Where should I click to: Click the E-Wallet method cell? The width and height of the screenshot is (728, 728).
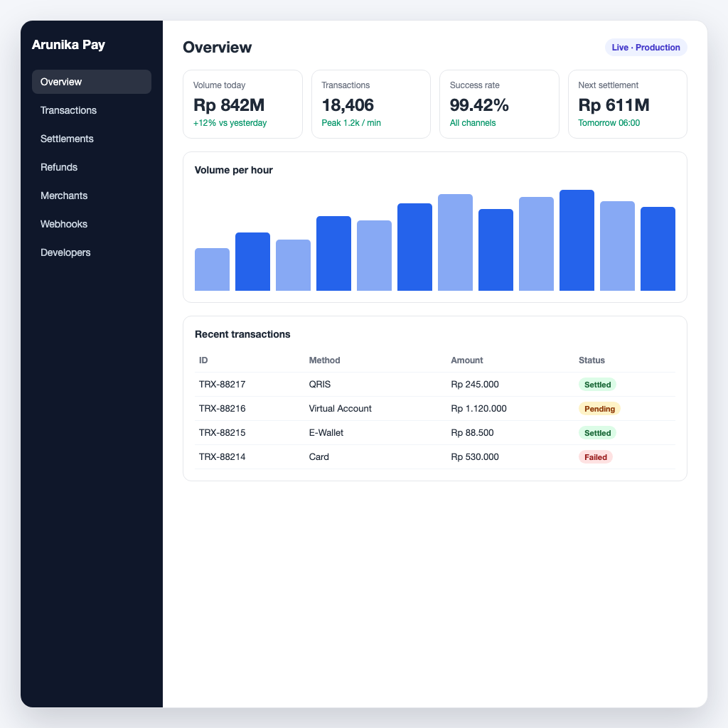point(326,433)
